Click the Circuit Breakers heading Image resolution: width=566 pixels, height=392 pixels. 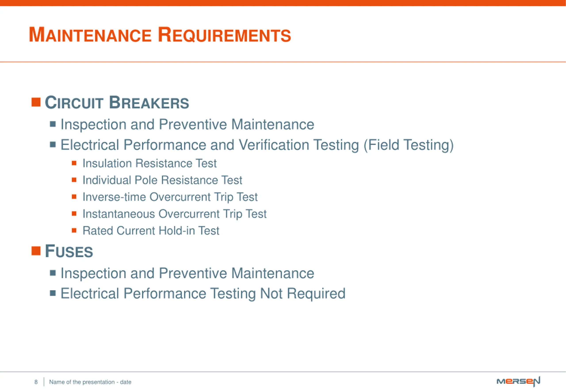coord(117,102)
